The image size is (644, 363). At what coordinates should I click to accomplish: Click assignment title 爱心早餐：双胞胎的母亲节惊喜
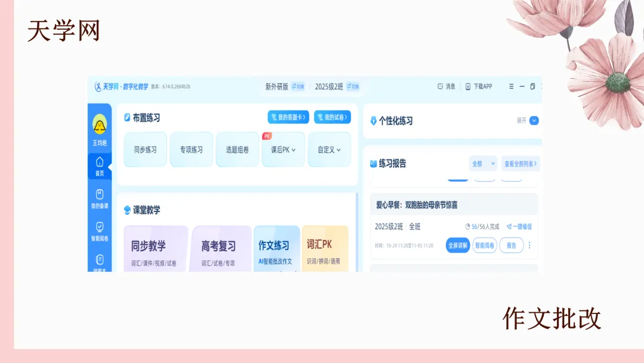tap(417, 205)
